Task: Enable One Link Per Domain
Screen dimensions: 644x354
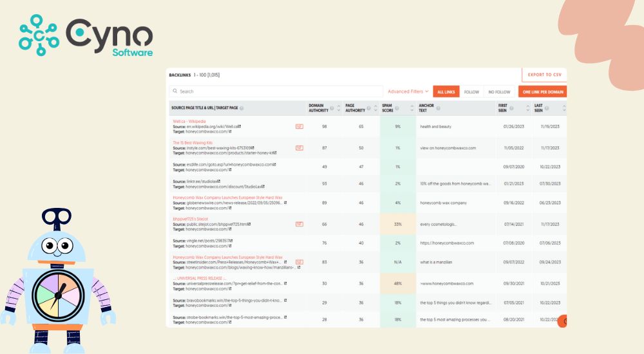Action: 544,92
